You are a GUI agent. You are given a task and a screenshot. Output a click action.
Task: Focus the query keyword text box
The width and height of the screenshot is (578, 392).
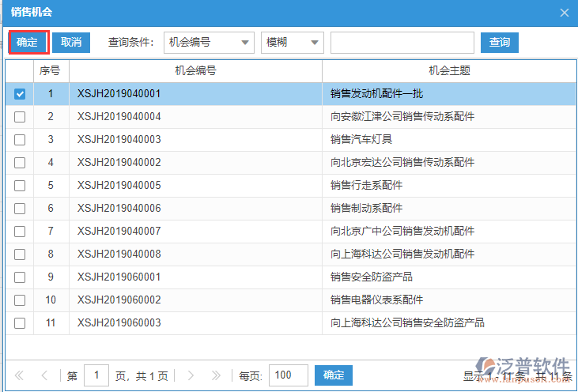pyautogui.click(x=402, y=43)
